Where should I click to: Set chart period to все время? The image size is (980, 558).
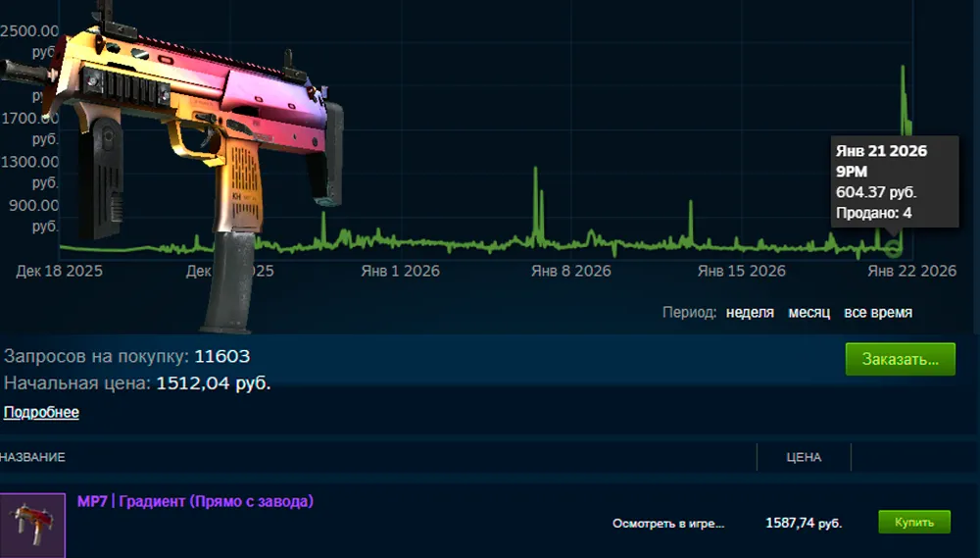878,312
